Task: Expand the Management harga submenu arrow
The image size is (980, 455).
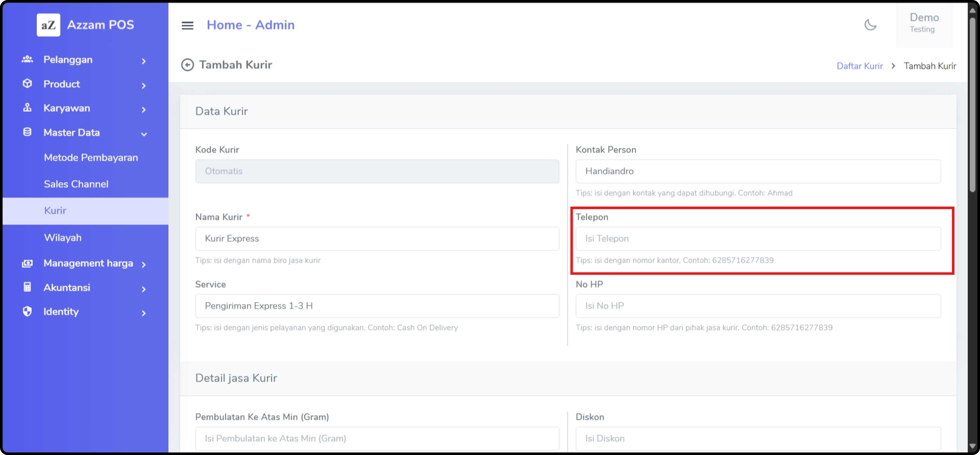Action: pyautogui.click(x=144, y=264)
